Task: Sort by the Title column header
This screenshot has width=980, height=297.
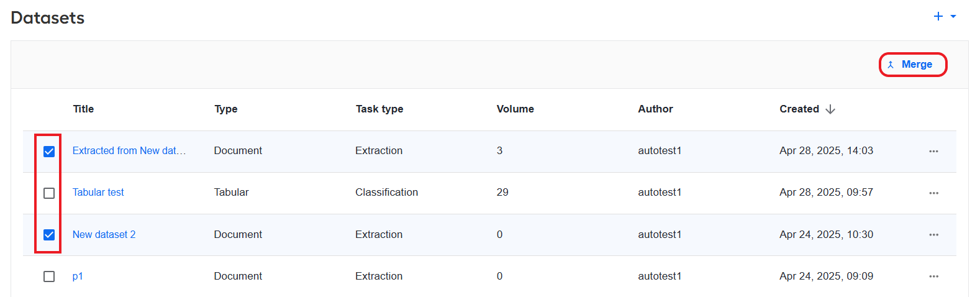Action: point(83,109)
